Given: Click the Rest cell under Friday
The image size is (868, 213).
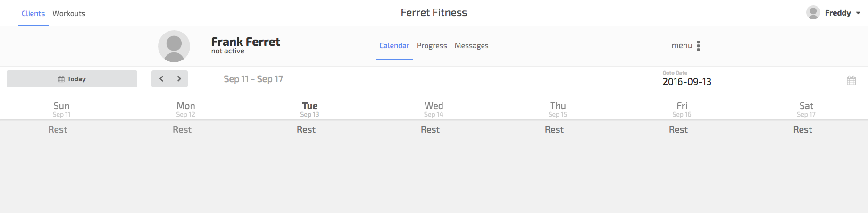Looking at the screenshot, I should point(678,130).
